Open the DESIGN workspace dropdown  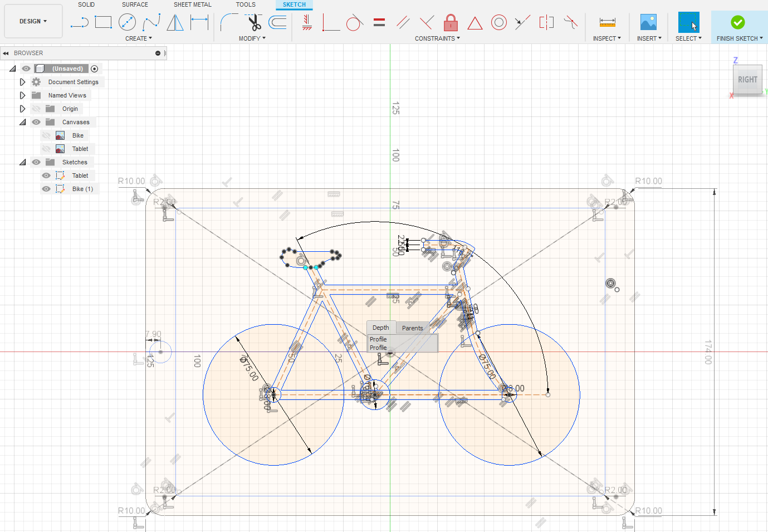[x=33, y=21]
